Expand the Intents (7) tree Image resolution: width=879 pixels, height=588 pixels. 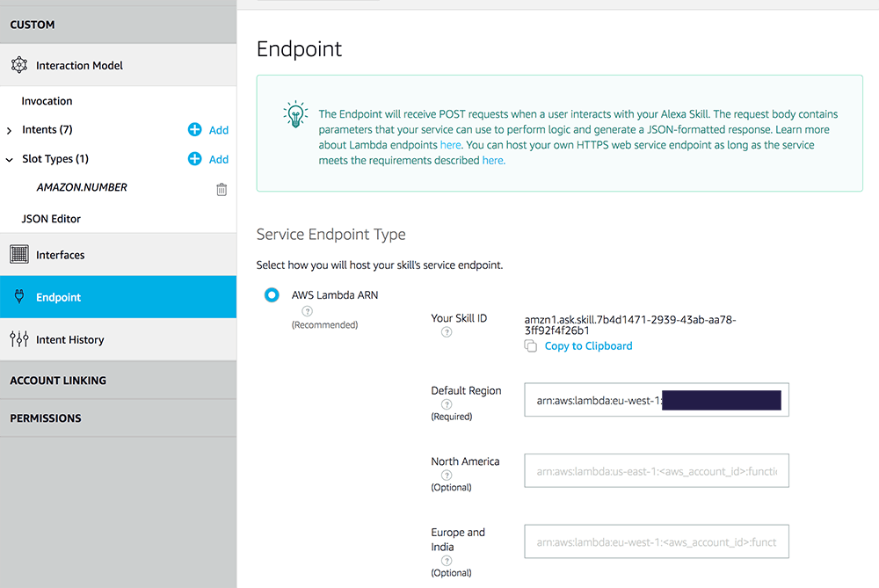point(9,131)
